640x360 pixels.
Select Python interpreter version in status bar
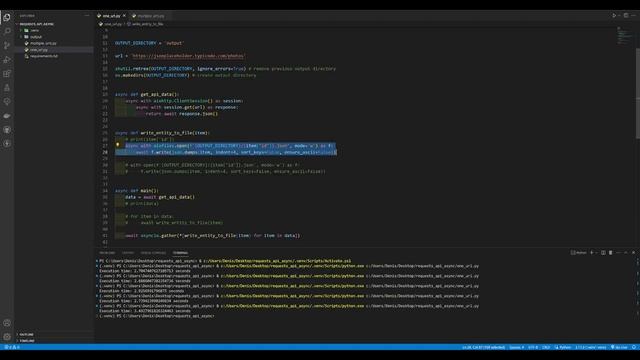(591, 347)
